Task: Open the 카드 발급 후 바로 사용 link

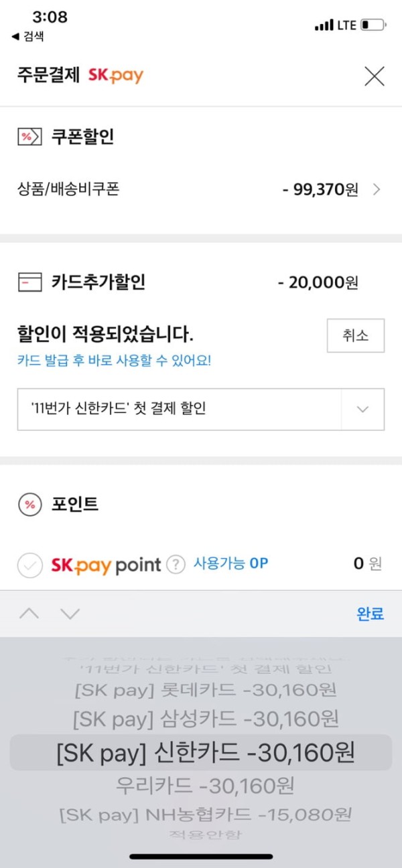Action: [114, 361]
